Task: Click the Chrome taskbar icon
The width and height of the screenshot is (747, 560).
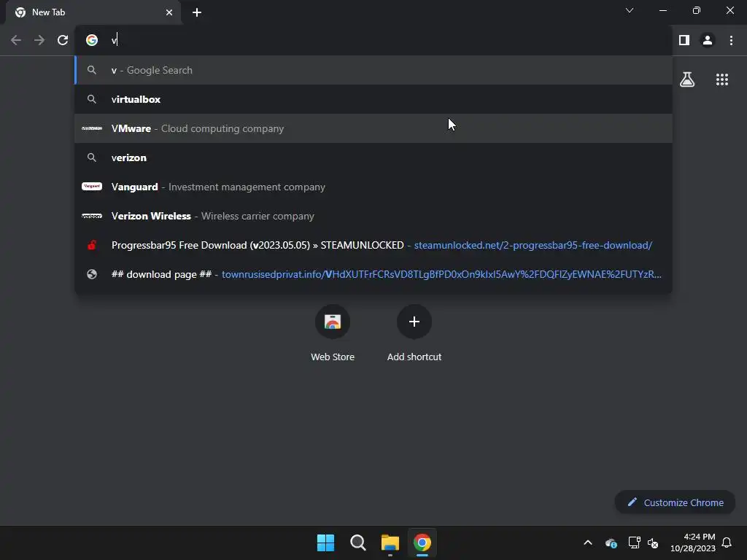Action: [422, 542]
